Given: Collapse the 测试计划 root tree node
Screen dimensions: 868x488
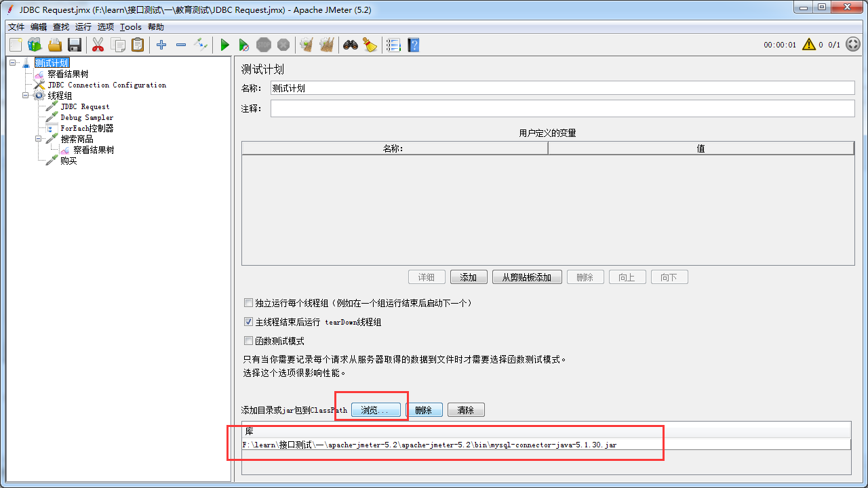Looking at the screenshot, I should tap(14, 63).
